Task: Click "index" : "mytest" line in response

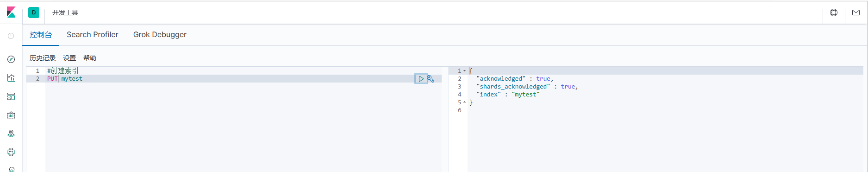Action: point(508,95)
